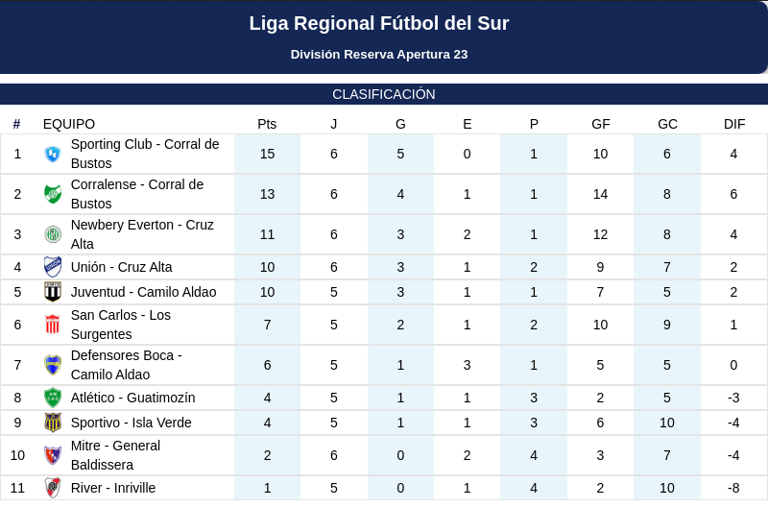The image size is (768, 532).
Task: Open the Juventud black-and-white striped crest
Action: [x=53, y=292]
